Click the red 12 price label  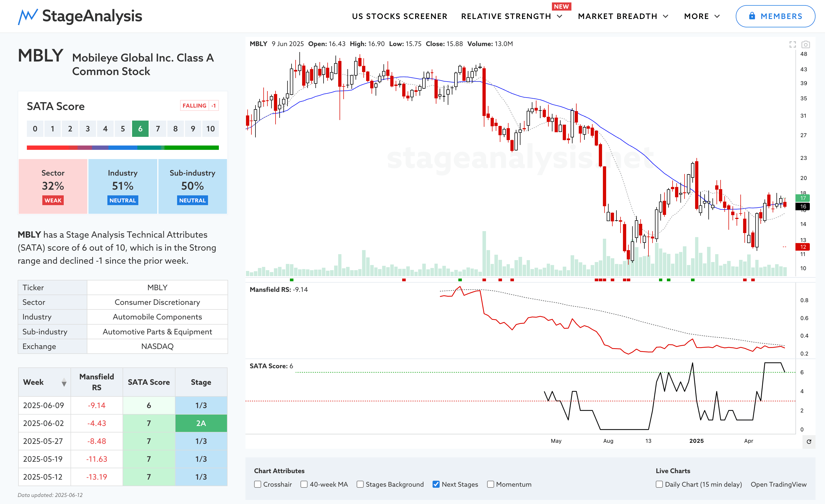coord(802,247)
